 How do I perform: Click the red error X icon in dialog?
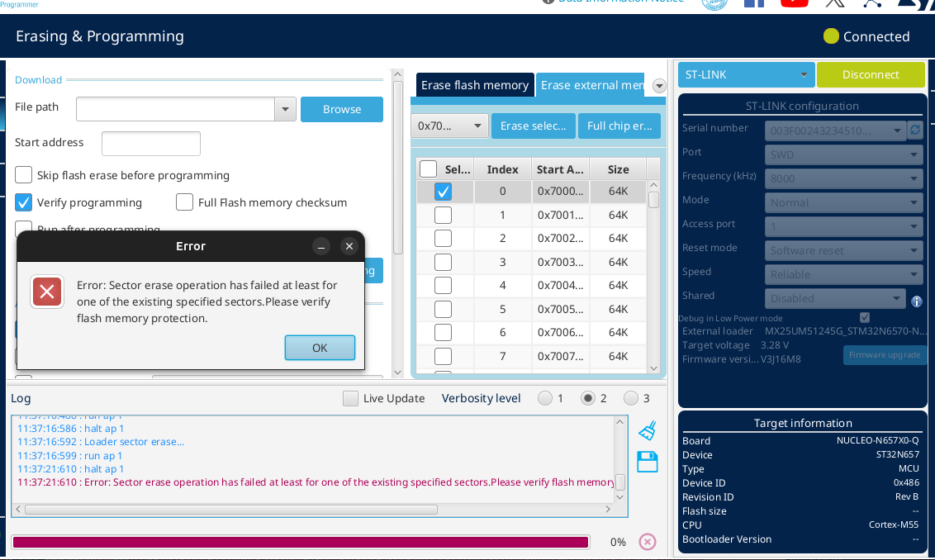click(x=47, y=292)
